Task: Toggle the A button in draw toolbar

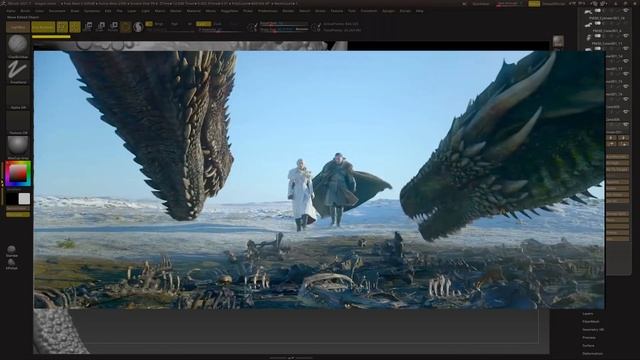Action: 149,24
